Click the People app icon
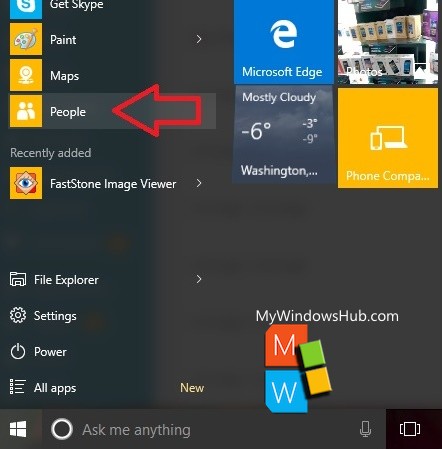The height and width of the screenshot is (449, 442). pyautogui.click(x=26, y=111)
